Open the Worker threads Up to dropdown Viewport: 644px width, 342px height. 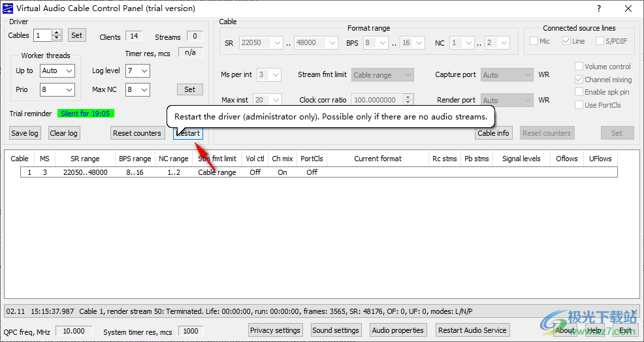[57, 70]
